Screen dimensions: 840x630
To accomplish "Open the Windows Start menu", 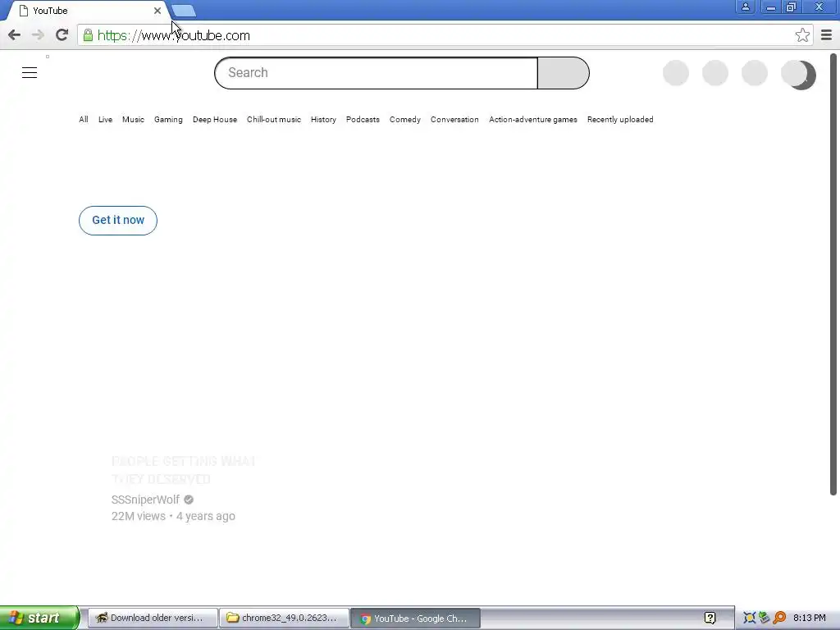I will 39,618.
